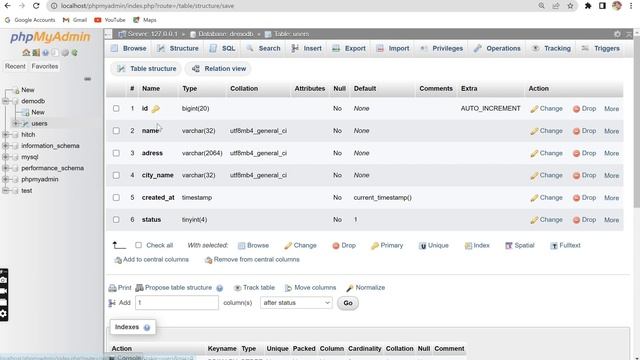Click Spatial icon for selected columns
Image resolution: width=640 pixels, height=360 pixels.
509,246
